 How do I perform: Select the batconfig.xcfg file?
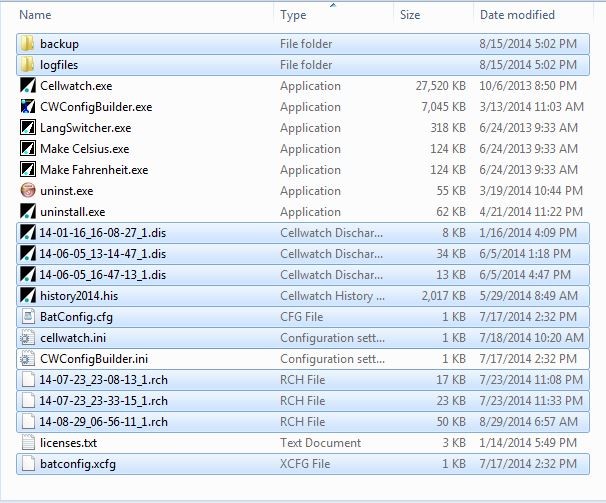pos(77,464)
